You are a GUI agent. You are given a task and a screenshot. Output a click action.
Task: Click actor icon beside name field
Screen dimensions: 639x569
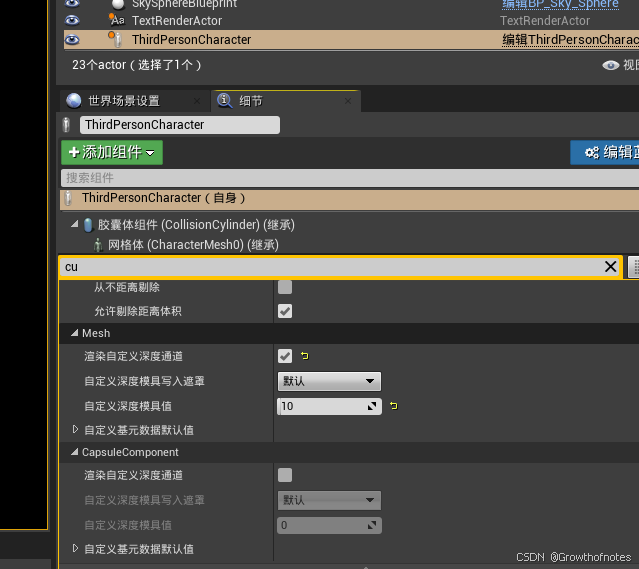coord(66,125)
